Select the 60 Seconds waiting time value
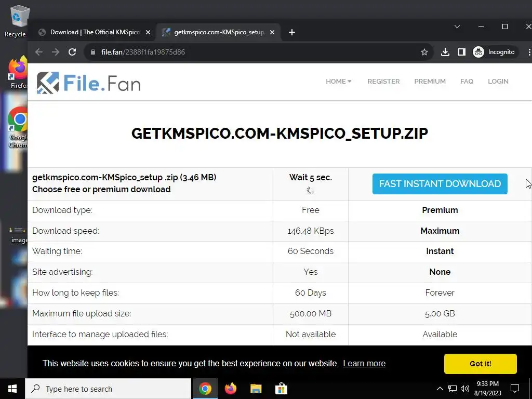 311,251
